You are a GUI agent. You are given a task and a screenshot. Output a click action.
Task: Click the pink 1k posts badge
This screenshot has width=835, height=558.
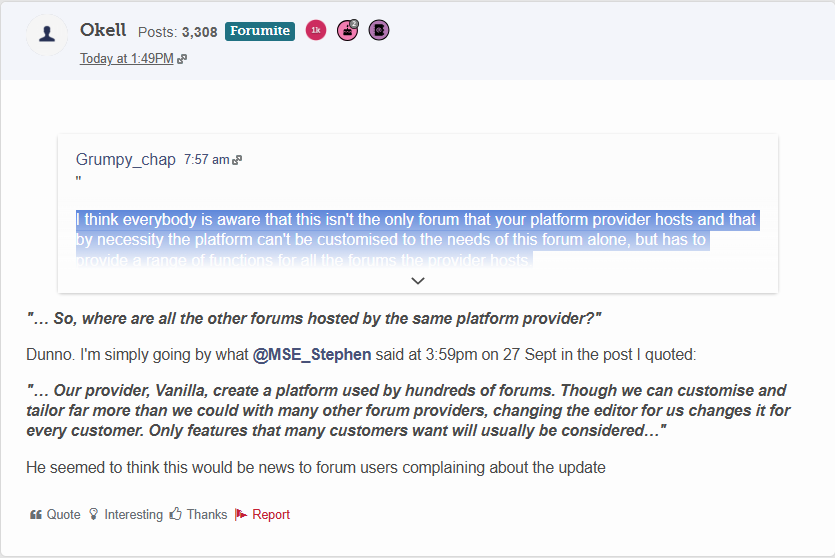tap(316, 31)
